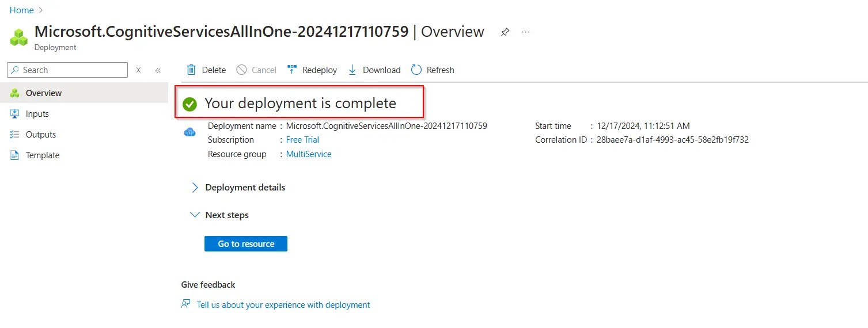Click the Download arrow icon
Image resolution: width=868 pixels, height=328 pixels.
[x=352, y=70]
